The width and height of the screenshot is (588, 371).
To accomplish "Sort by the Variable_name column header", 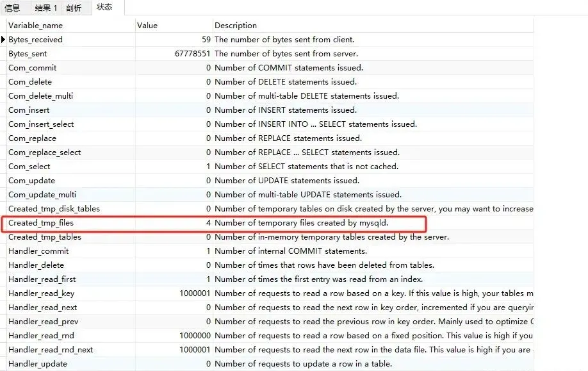I will (35, 26).
